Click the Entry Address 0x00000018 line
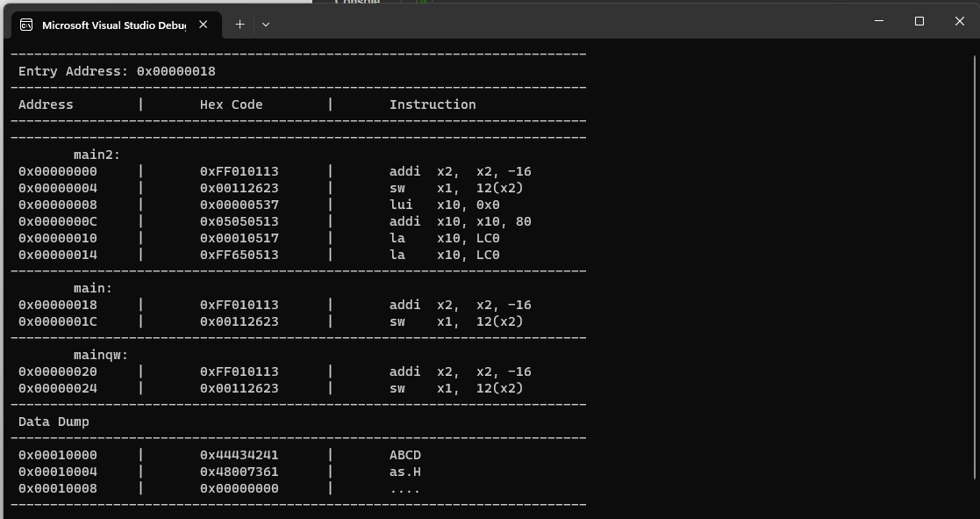980x519 pixels. (117, 71)
